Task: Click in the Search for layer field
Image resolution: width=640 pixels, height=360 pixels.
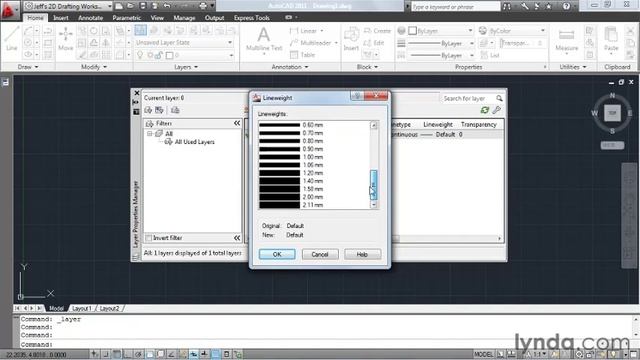Action: coord(468,98)
